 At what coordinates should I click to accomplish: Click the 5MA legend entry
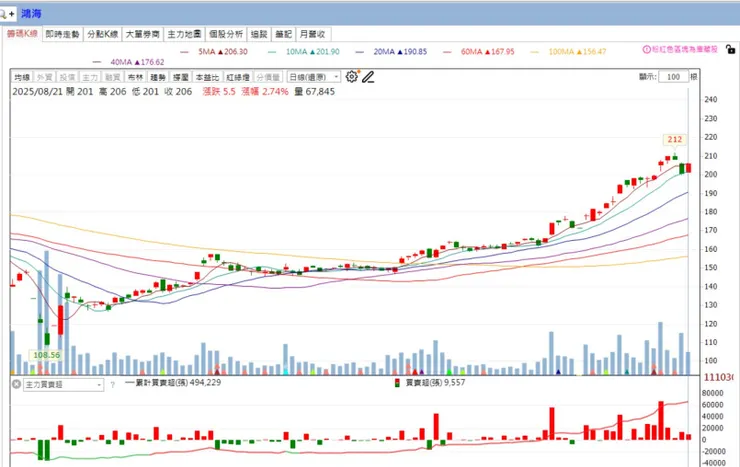pos(215,51)
